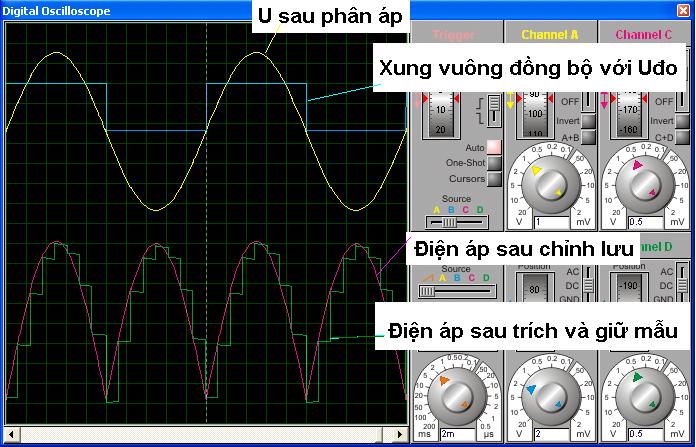Viewport: 696px width, 447px height.
Task: Click the scrollbar left arrow
Action: click(12, 434)
